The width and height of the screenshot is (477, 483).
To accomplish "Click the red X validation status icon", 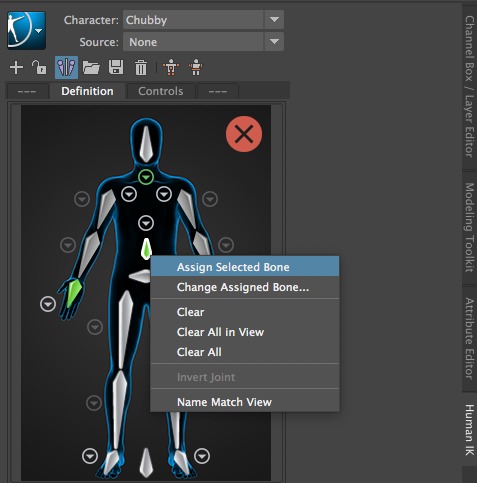I will [244, 134].
